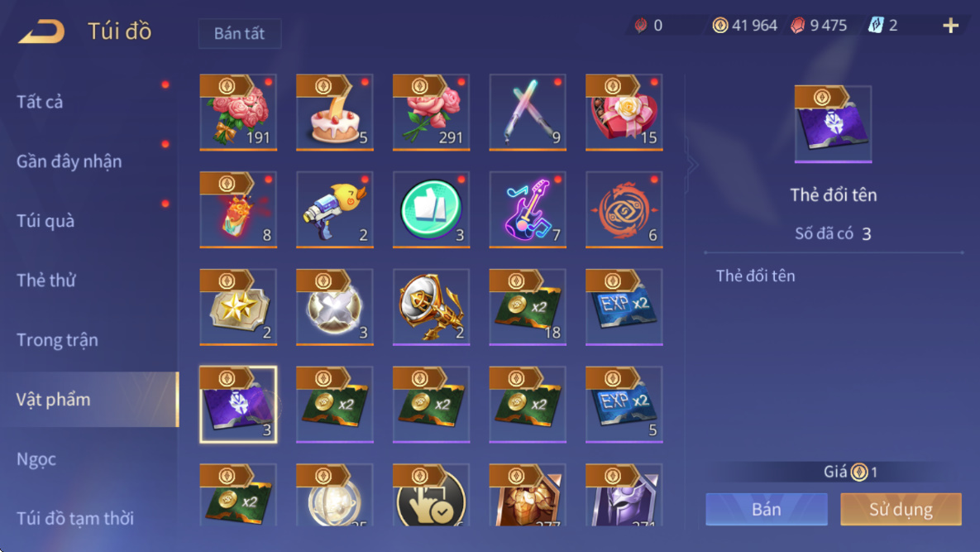980x552 pixels.
Task: Select the green thumbs-up like item
Action: click(x=431, y=210)
